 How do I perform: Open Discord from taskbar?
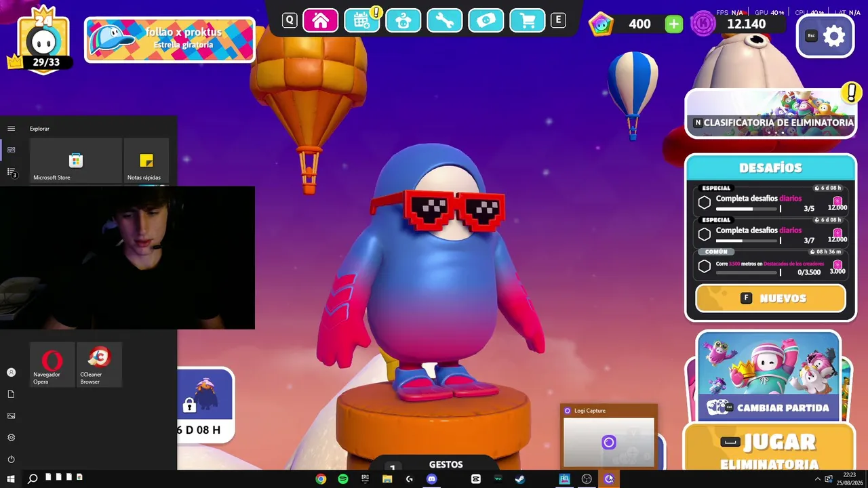(x=432, y=479)
